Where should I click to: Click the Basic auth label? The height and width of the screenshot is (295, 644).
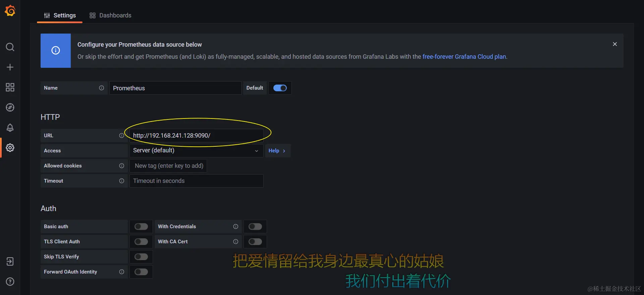click(x=56, y=227)
